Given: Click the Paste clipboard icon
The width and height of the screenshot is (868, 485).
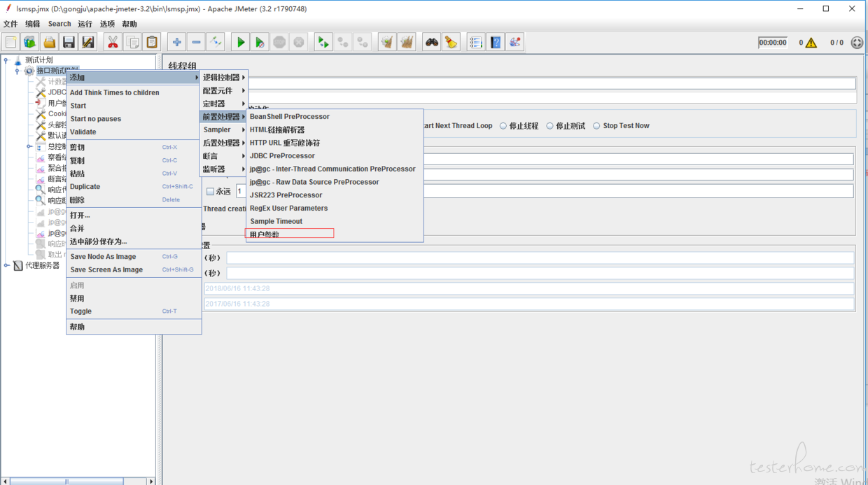Looking at the screenshot, I should [152, 42].
